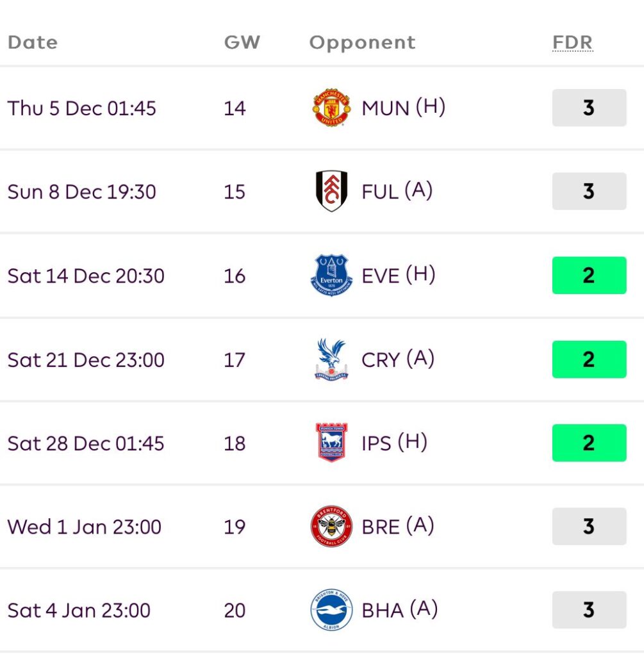Click gameweek number 20
This screenshot has width=644, height=656.
[x=235, y=610]
